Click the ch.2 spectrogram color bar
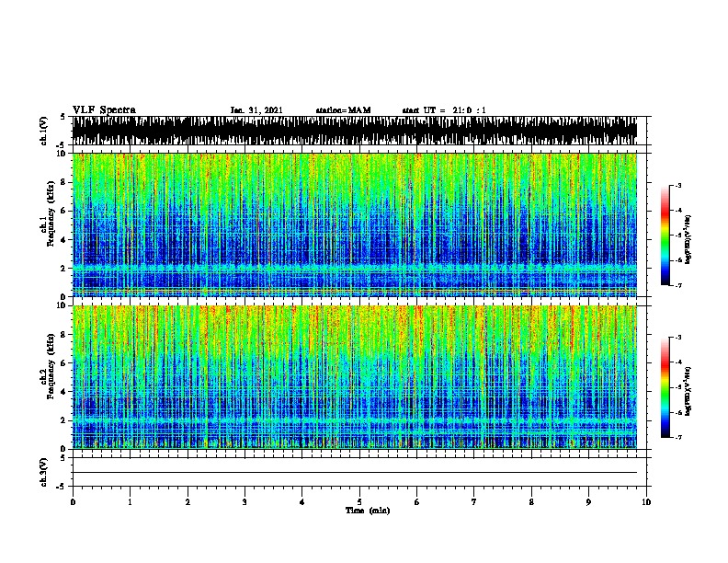 coord(665,387)
